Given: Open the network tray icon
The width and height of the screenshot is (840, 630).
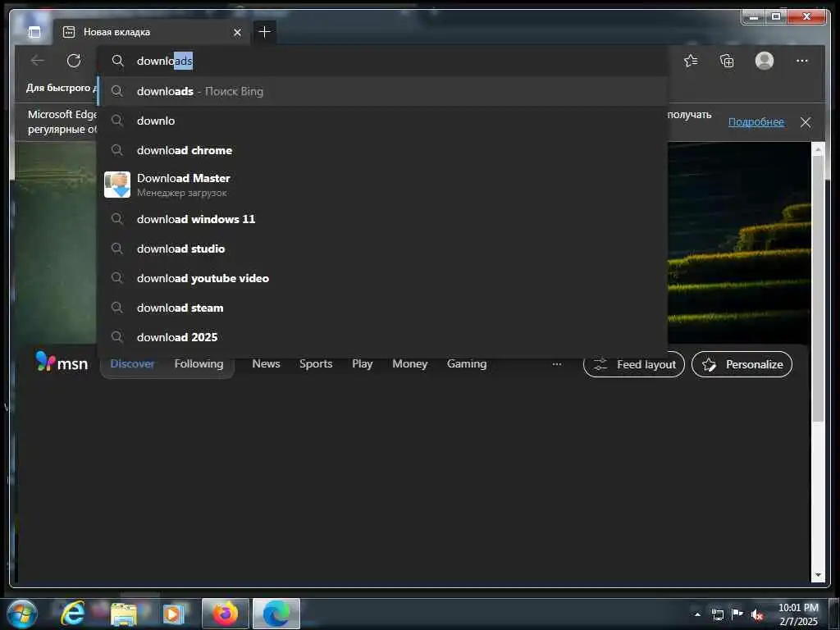Looking at the screenshot, I should pos(717,615).
